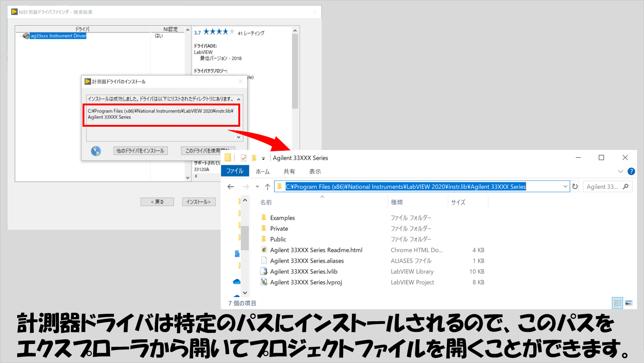Go up one folder level with the up arrow
The height and width of the screenshot is (363, 644).
268,187
